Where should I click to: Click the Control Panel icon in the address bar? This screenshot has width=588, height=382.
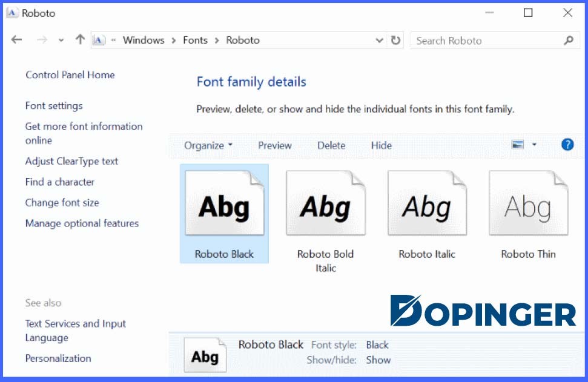(98, 40)
